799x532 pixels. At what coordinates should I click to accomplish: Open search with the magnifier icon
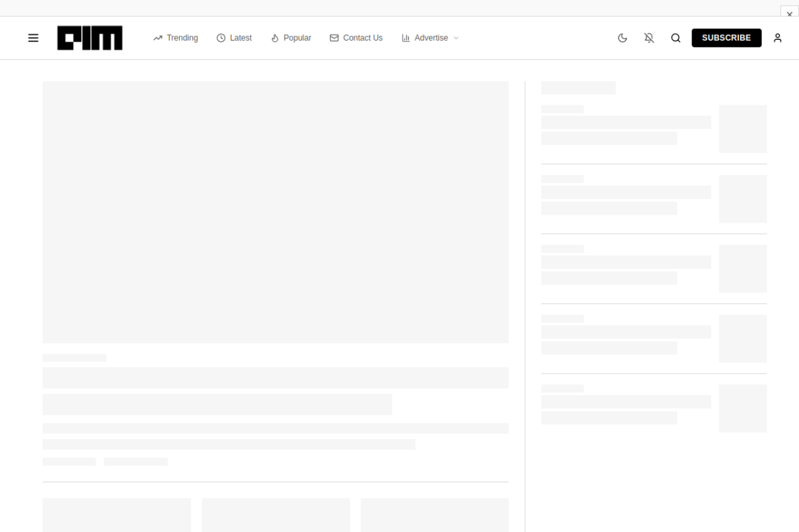click(x=676, y=38)
